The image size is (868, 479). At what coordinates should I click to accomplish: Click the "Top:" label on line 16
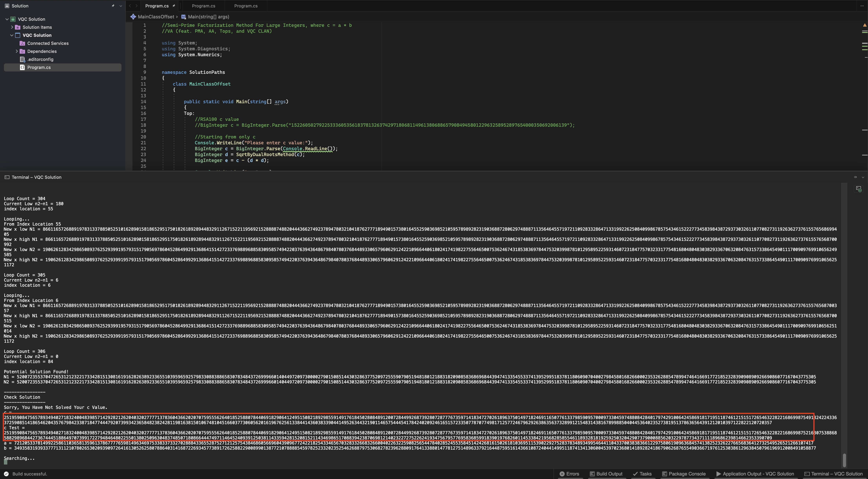[x=189, y=113]
